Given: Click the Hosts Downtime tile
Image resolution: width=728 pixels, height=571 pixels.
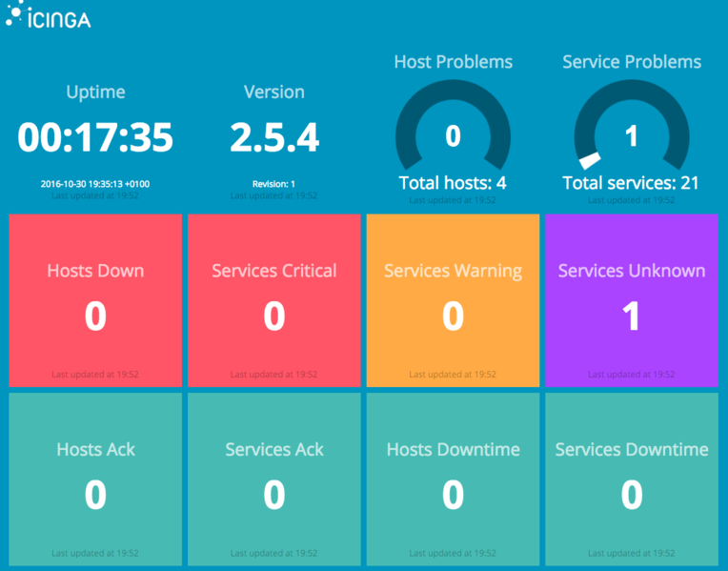Looking at the screenshot, I should 453,479.
